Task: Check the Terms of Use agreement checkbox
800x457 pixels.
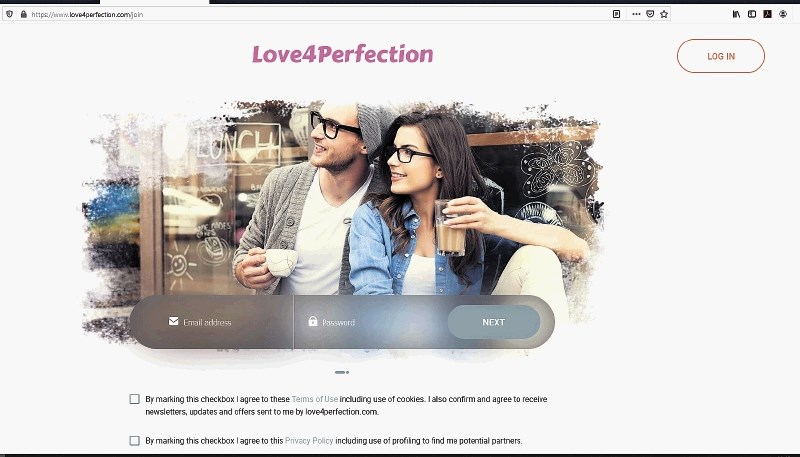Action: 135,399
